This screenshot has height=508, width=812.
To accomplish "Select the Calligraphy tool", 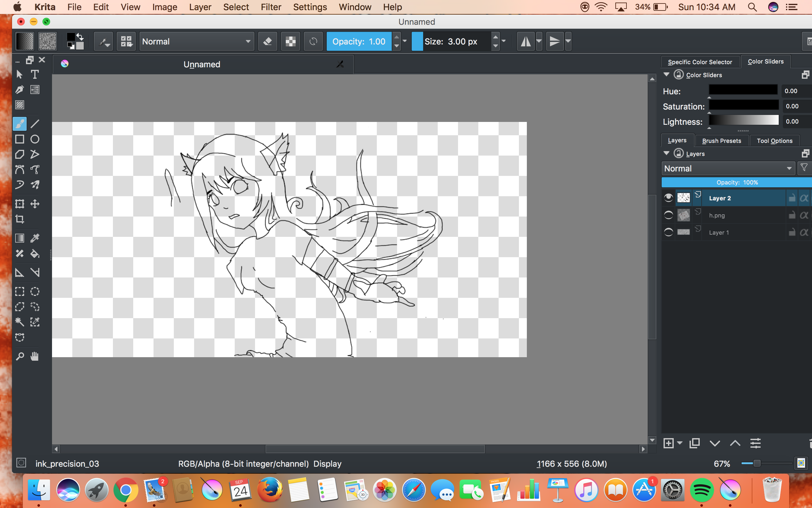I will [19, 90].
